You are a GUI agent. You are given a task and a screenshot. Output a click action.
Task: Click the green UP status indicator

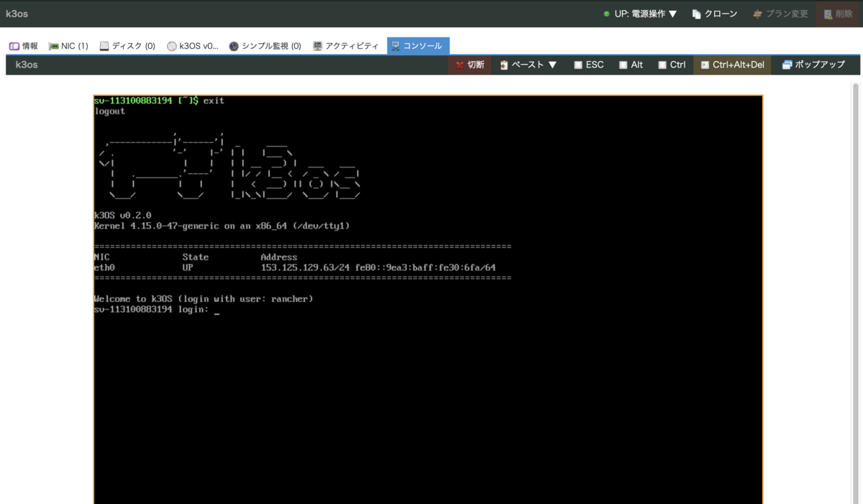pyautogui.click(x=607, y=14)
